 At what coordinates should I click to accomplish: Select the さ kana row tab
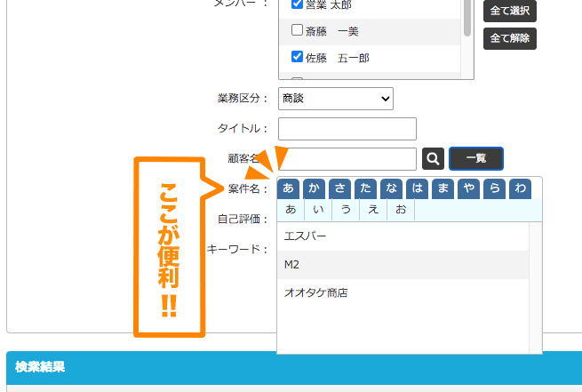point(339,188)
